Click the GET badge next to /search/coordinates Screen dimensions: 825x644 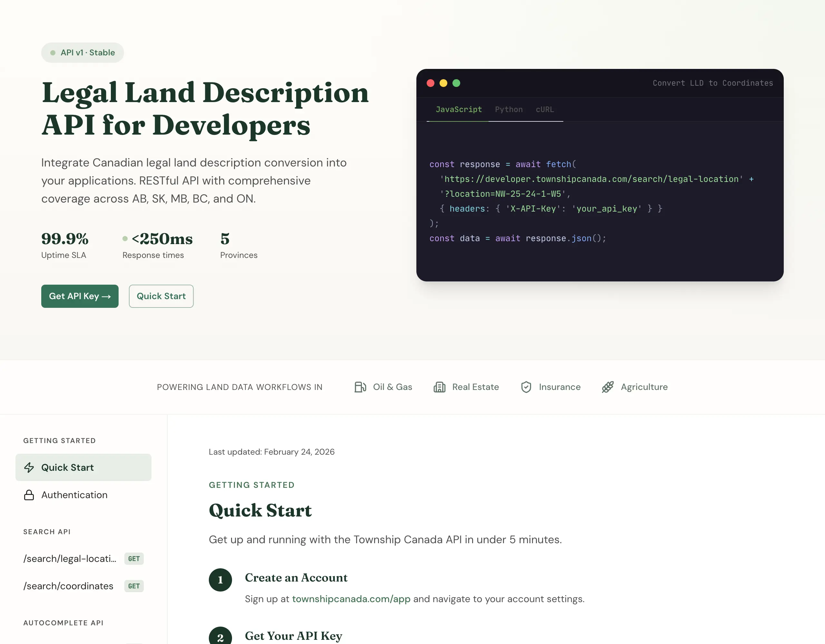(134, 586)
